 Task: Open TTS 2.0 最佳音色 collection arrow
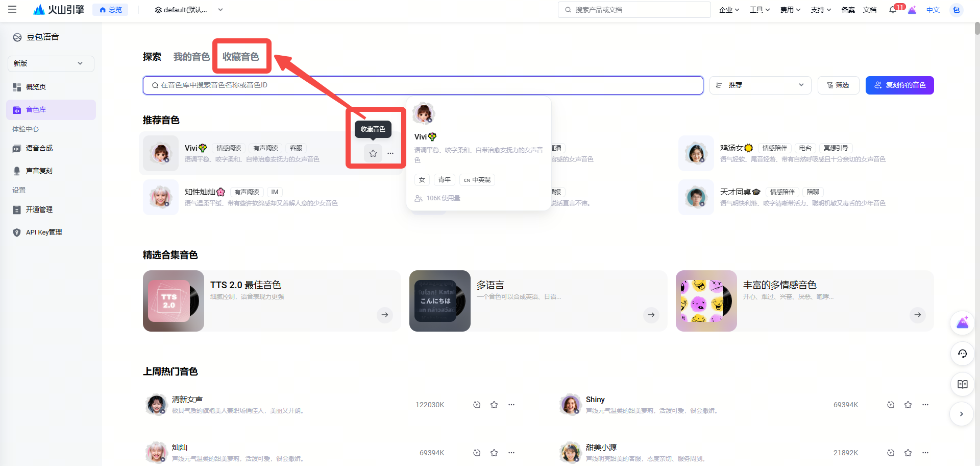point(385,315)
